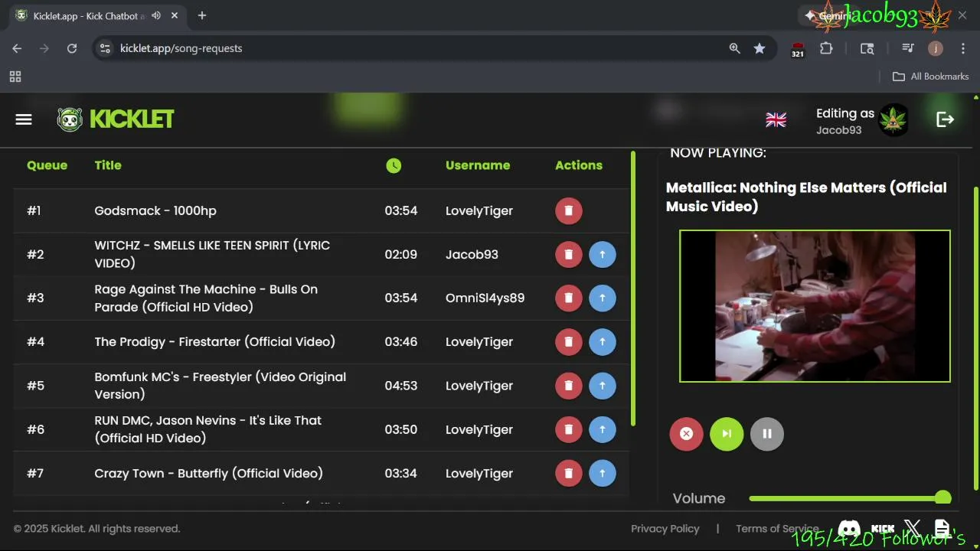Move Bulls On Parade up in queue
This screenshot has width=980, height=551.
603,298
